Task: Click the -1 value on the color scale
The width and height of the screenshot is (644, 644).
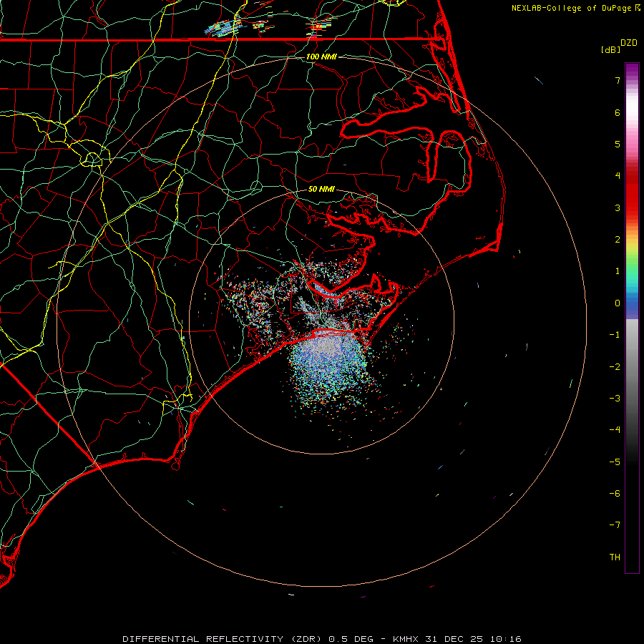Action: pyautogui.click(x=615, y=335)
